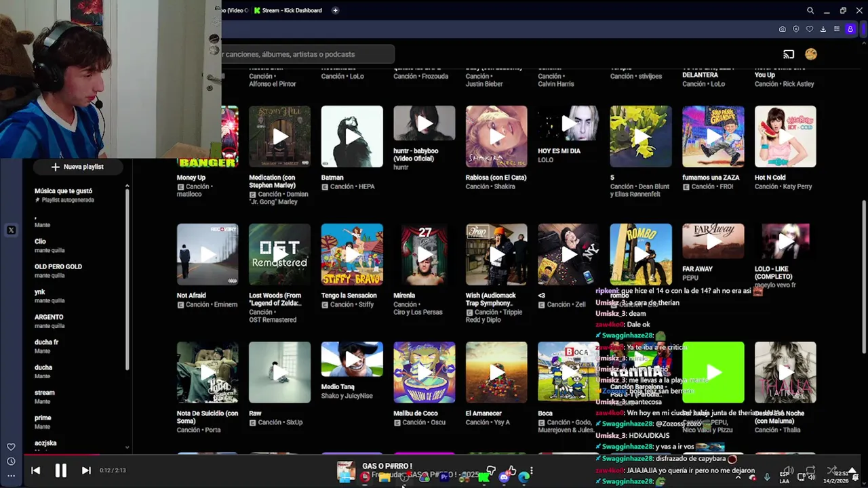
Task: Open the tab search magnifier icon
Action: (x=810, y=10)
